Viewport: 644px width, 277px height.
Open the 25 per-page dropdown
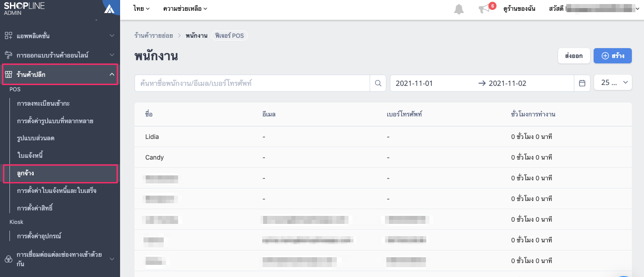[613, 83]
